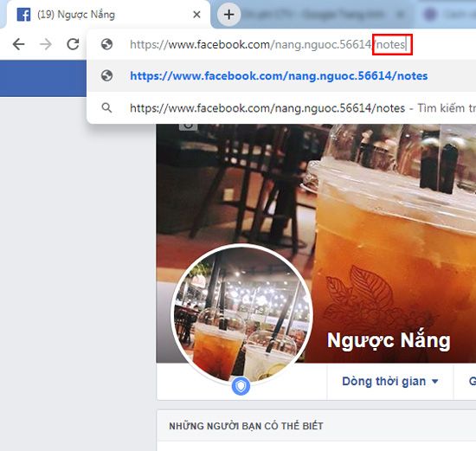Choose the bold facebook.com notes URL suggestion
This screenshot has width=476, height=451.
click(x=281, y=75)
